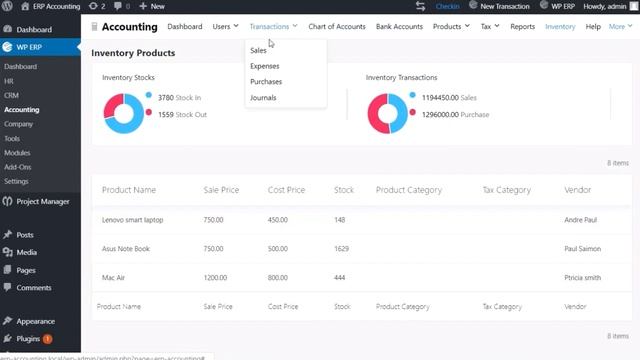Open Accounting in WP ERP submenu

(22, 109)
